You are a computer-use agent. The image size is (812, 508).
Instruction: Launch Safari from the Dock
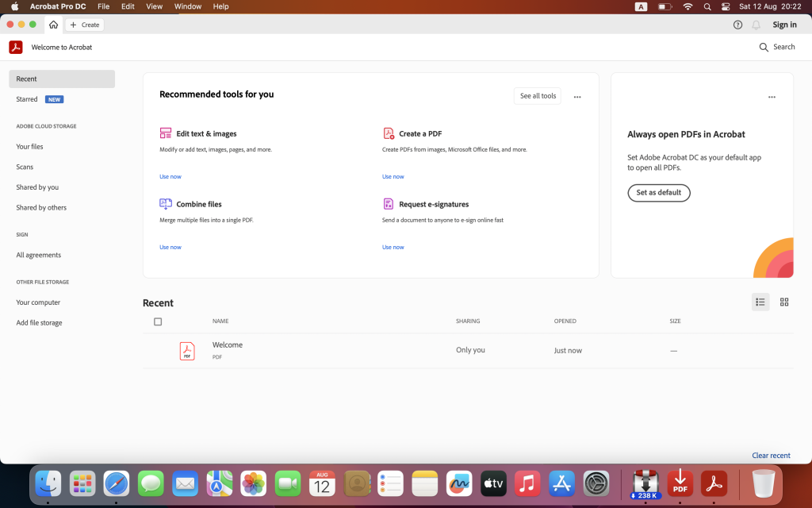coord(117,483)
